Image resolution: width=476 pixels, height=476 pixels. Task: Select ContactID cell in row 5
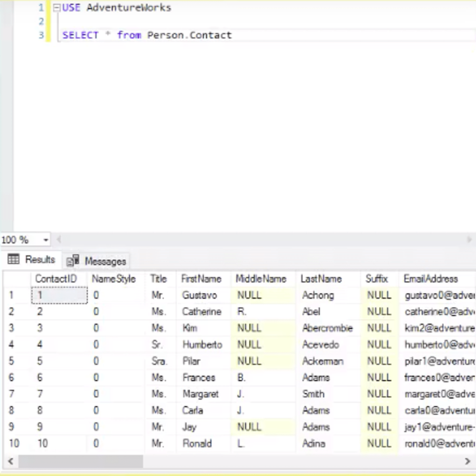click(58, 361)
